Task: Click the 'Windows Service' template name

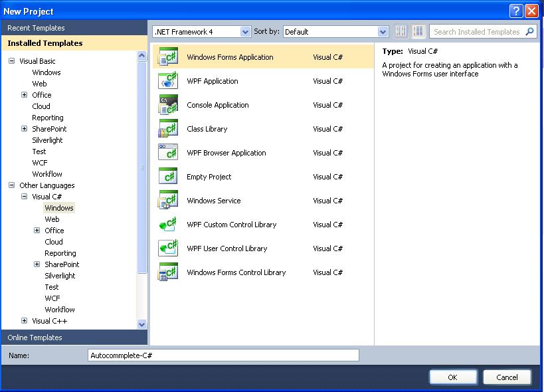Action: (213, 201)
